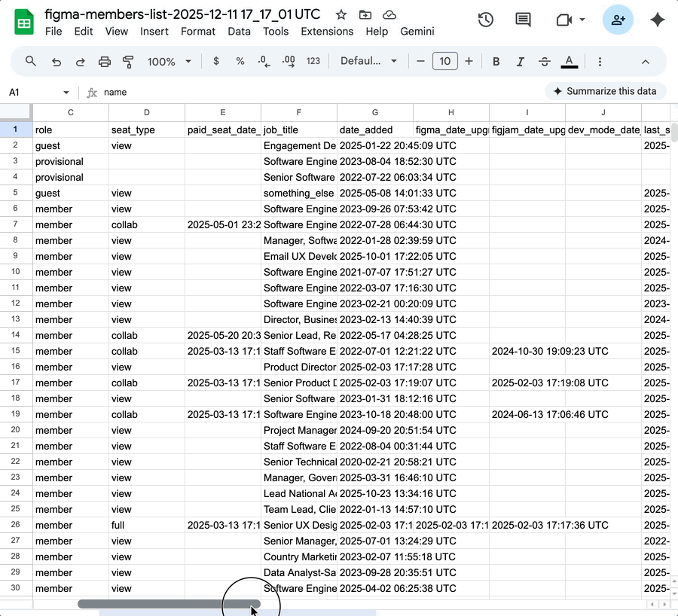Expand the font family dropdown

[368, 62]
